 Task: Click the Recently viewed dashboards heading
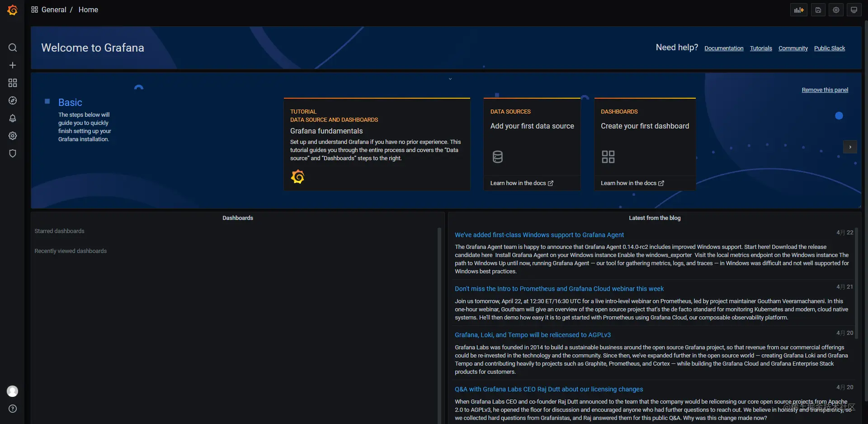[x=71, y=251]
